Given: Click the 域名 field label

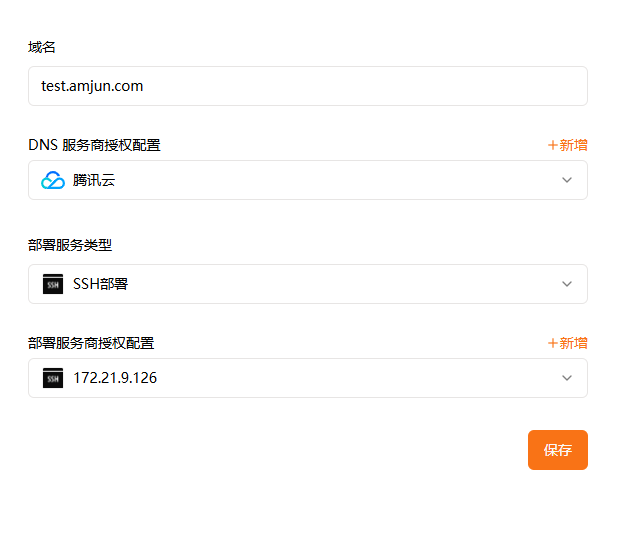Looking at the screenshot, I should click(x=42, y=47).
